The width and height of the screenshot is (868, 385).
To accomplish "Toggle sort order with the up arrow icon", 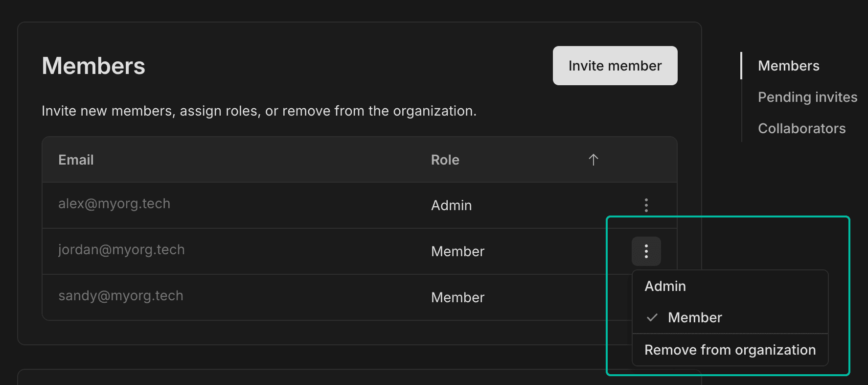I will coord(593,160).
